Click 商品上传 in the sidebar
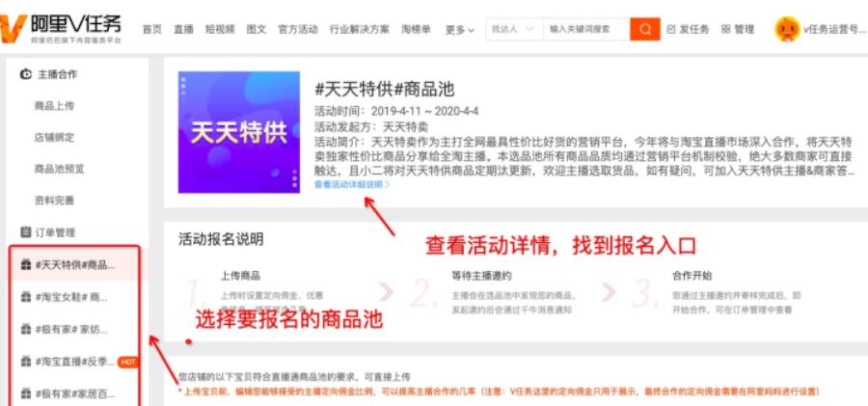Image resolution: width=868 pixels, height=406 pixels. click(54, 106)
